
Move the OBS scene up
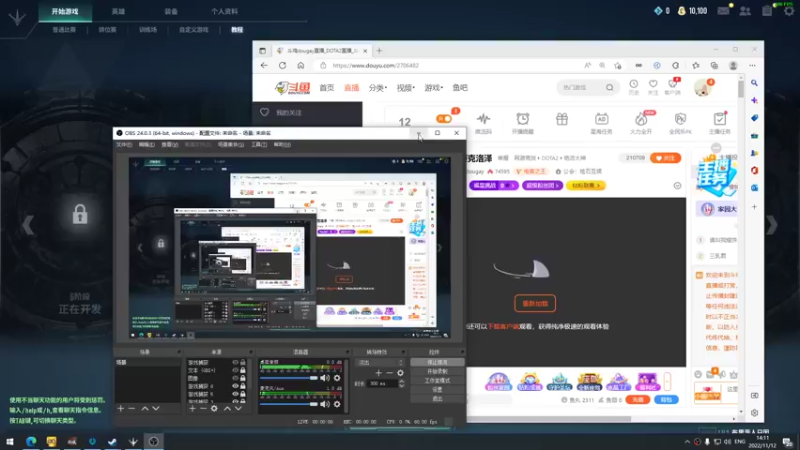(x=145, y=409)
